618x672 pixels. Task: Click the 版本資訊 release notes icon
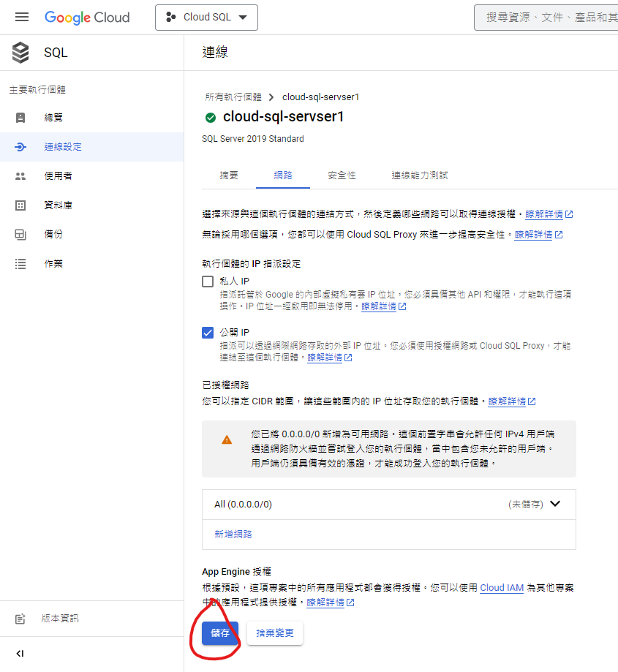click(x=20, y=619)
